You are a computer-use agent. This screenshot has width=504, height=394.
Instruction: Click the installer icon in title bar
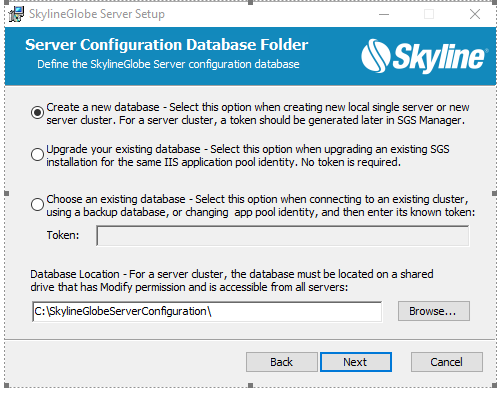(16, 14)
